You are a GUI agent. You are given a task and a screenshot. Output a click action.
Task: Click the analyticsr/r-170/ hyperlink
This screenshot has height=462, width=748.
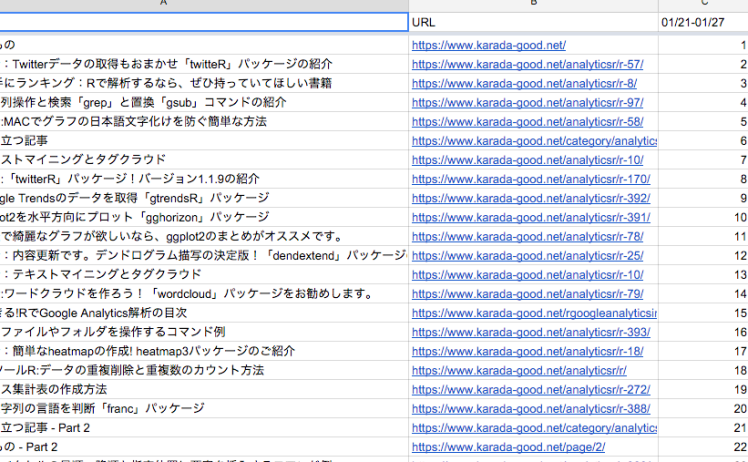click(531, 179)
